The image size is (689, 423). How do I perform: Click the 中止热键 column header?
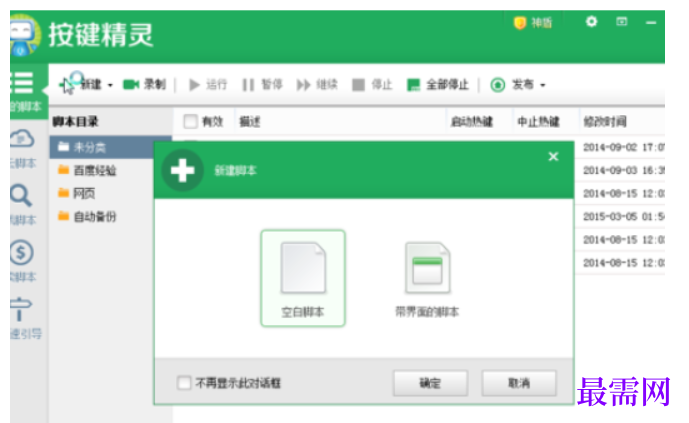(538, 121)
